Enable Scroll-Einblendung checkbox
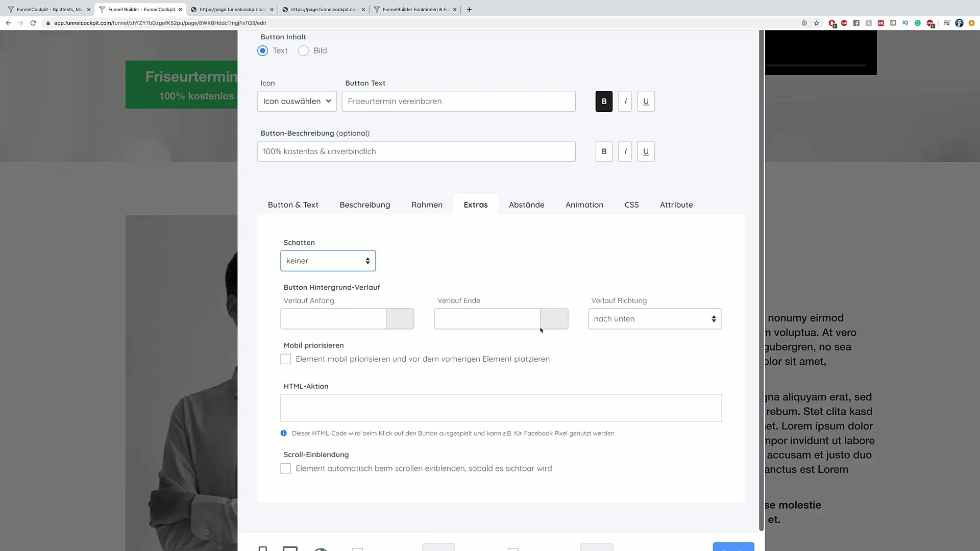 pos(285,467)
